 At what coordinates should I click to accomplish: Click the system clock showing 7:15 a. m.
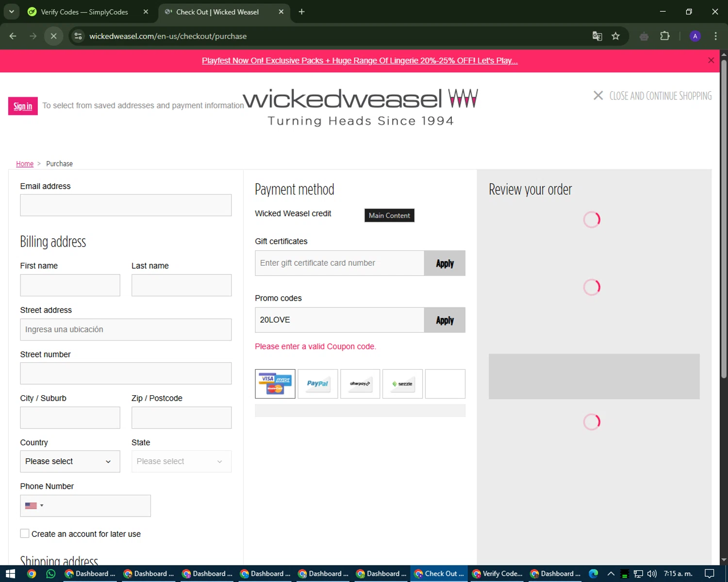(x=678, y=574)
